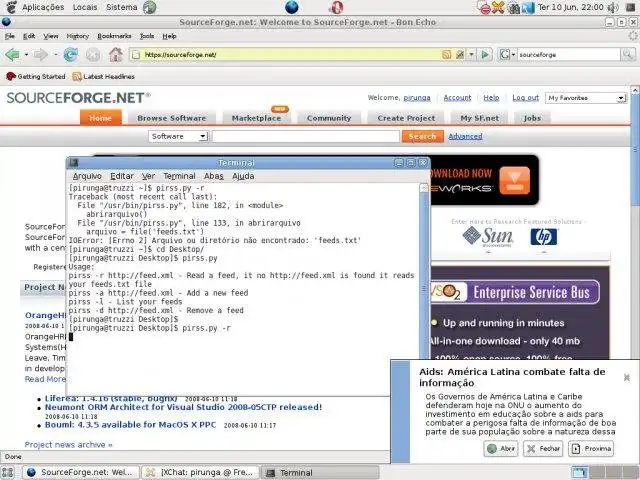Open the browser File menu
The image size is (640, 480).
point(10,36)
